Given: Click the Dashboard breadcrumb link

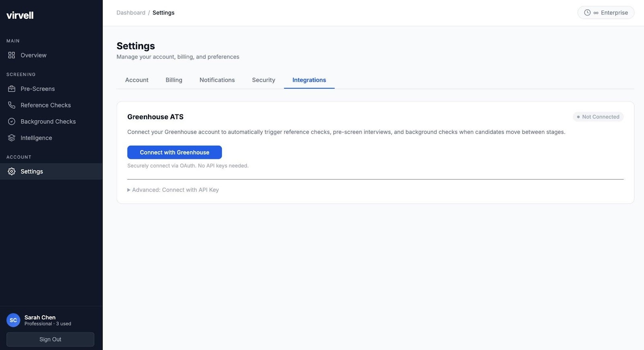Looking at the screenshot, I should (x=131, y=12).
